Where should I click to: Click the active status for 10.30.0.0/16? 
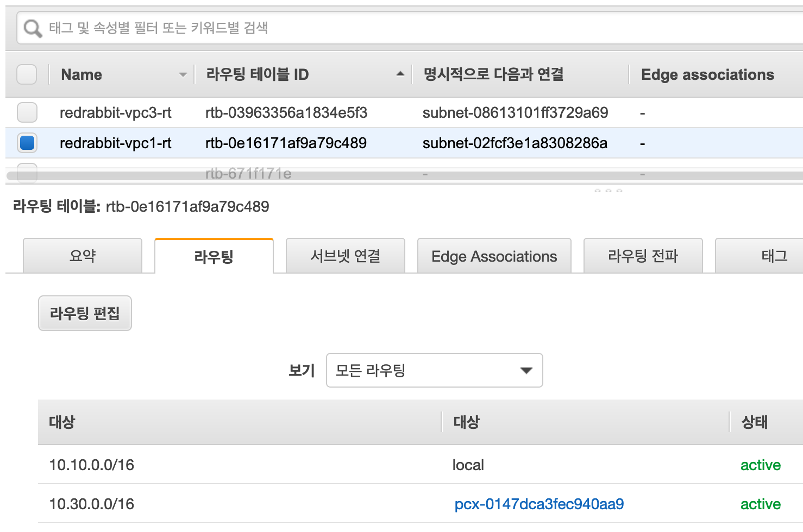[x=761, y=504]
